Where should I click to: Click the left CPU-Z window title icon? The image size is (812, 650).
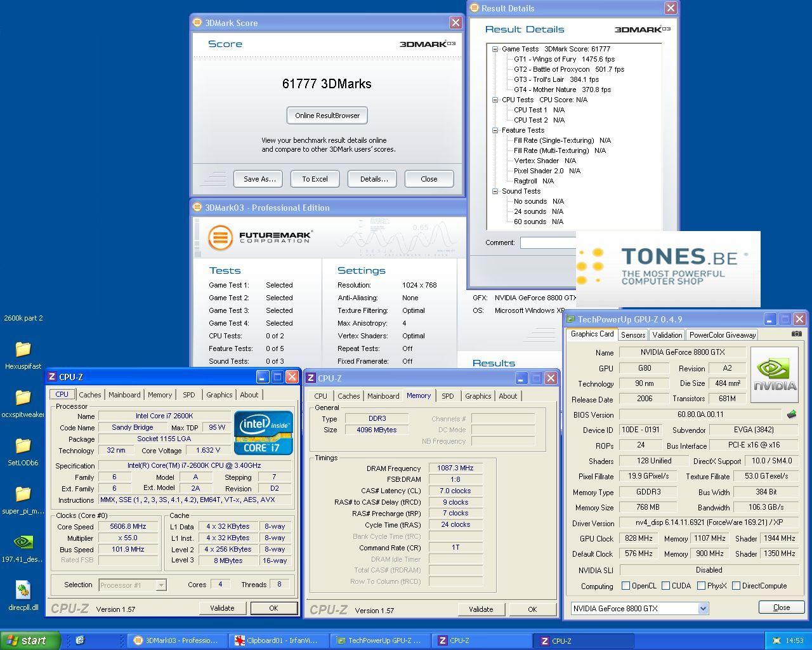pos(52,377)
